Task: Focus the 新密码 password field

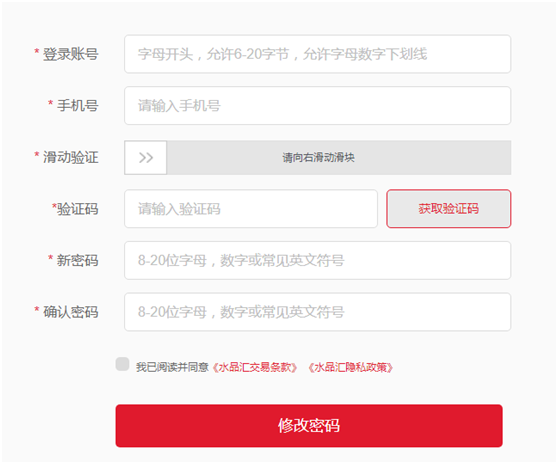Action: (x=317, y=260)
